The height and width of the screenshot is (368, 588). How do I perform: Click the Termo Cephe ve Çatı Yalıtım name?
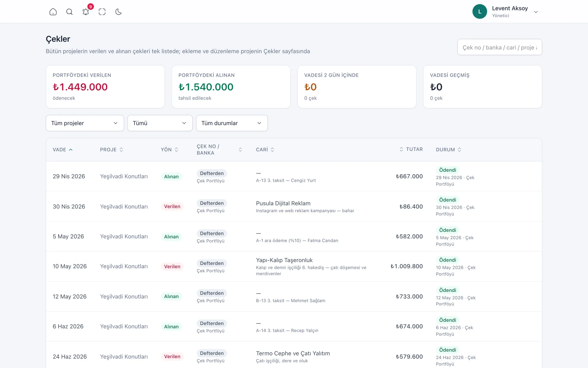click(293, 353)
